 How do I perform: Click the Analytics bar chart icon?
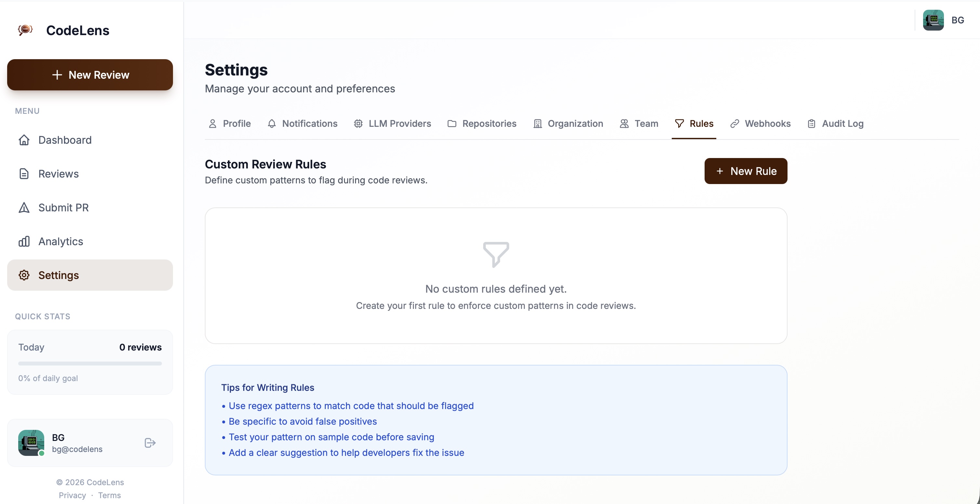pos(24,242)
